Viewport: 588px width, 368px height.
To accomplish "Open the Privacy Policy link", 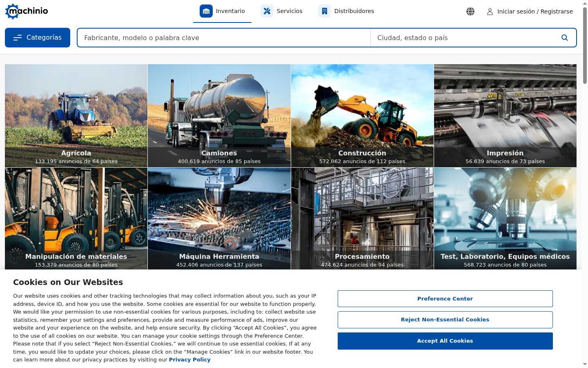I will click(190, 360).
